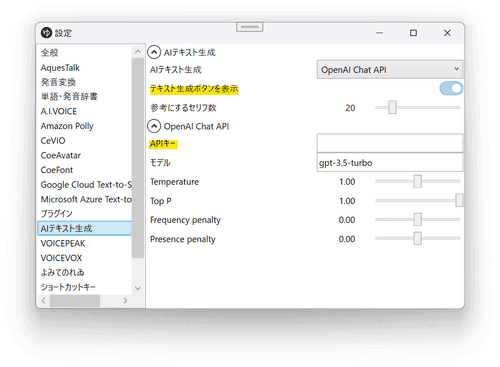Click the Temperature slider handle
Viewport: 500px width, 367px height.
point(417,181)
